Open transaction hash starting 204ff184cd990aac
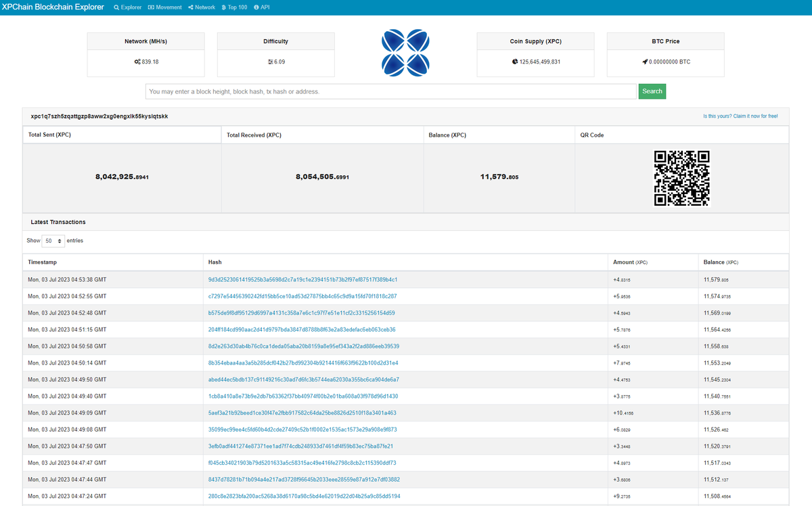This screenshot has width=812, height=506. tap(302, 329)
